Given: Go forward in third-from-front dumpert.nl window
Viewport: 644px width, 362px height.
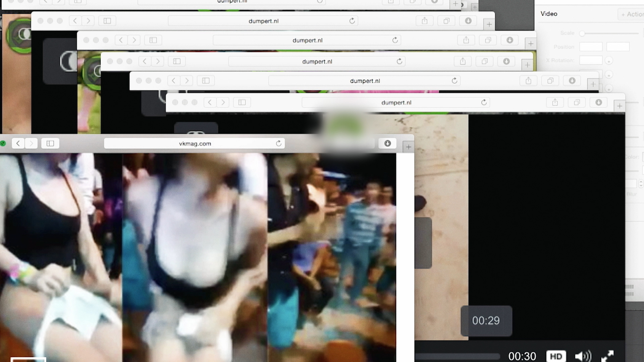Looking at the screenshot, I should pos(158,61).
